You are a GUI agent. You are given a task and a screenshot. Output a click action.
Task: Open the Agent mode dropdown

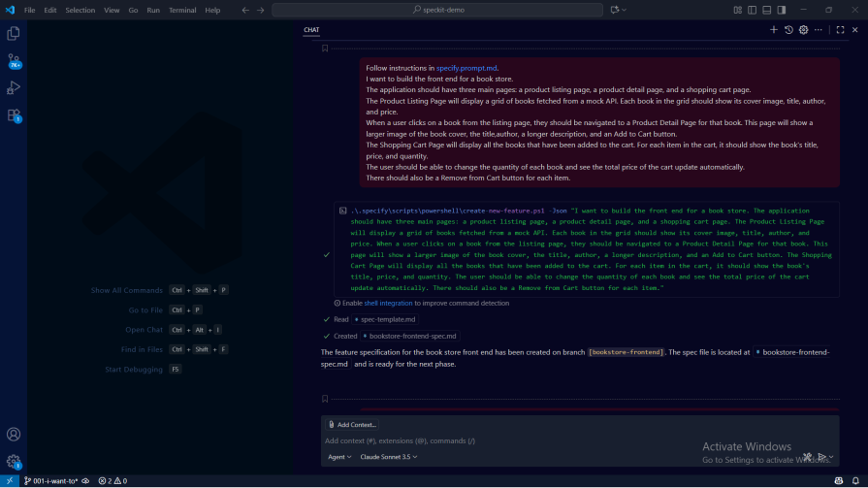[339, 457]
